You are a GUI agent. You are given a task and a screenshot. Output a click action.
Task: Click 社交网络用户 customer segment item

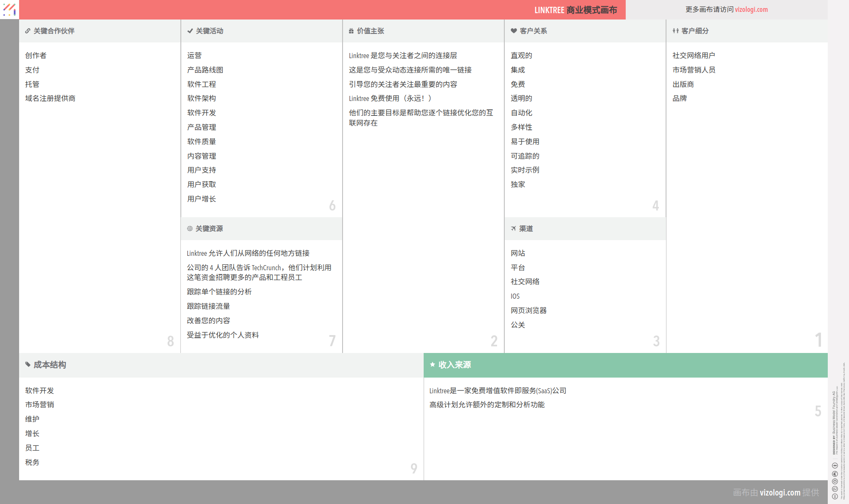tap(693, 56)
